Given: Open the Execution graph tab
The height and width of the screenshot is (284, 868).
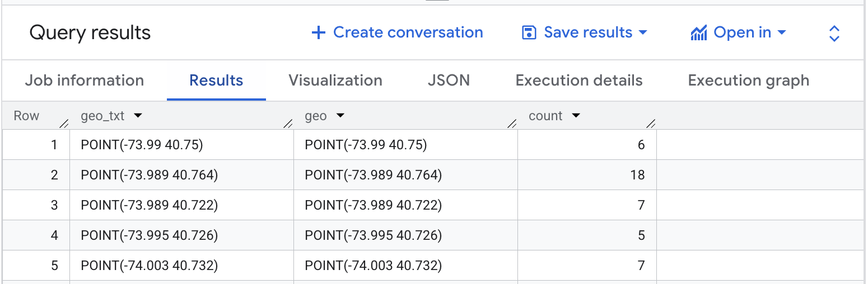Looking at the screenshot, I should [748, 81].
